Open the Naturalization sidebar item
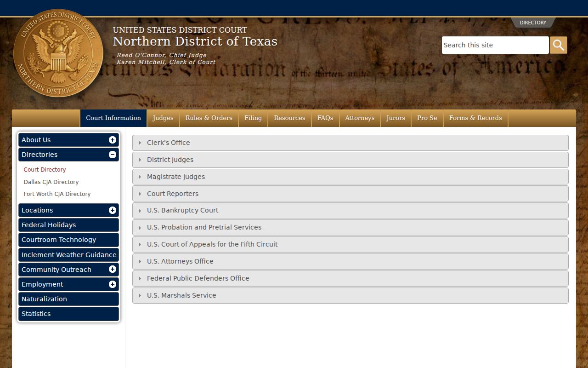 coord(68,299)
